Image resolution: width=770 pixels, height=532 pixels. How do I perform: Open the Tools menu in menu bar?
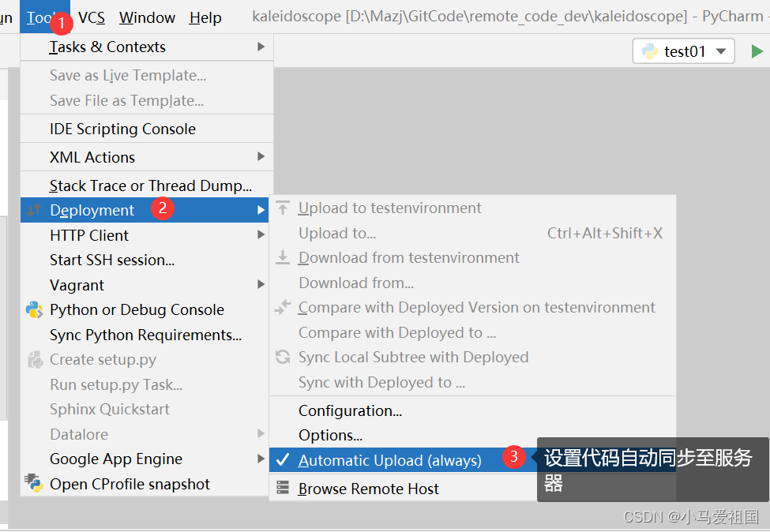click(44, 17)
